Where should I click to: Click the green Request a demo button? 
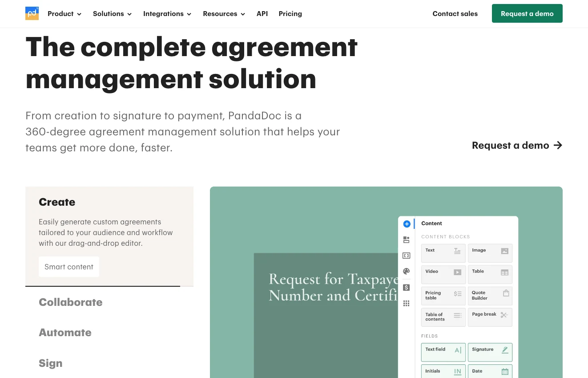[x=527, y=13]
